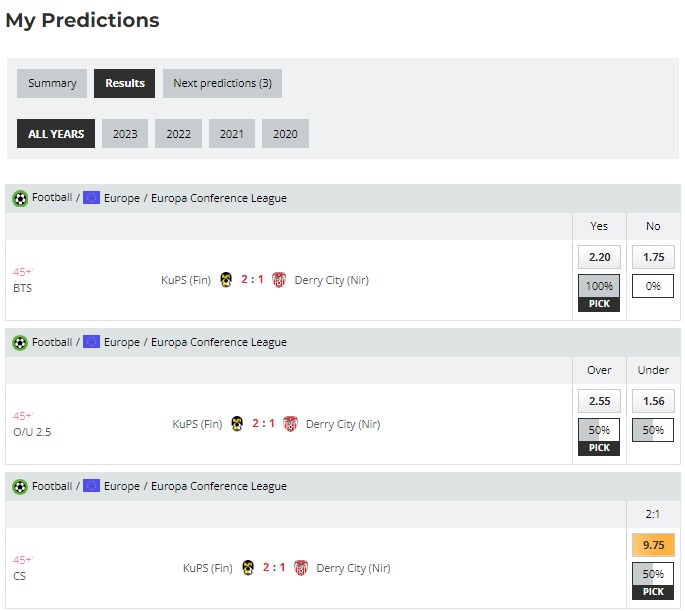
Task: Click the football icon in the third league header
Action: point(20,486)
